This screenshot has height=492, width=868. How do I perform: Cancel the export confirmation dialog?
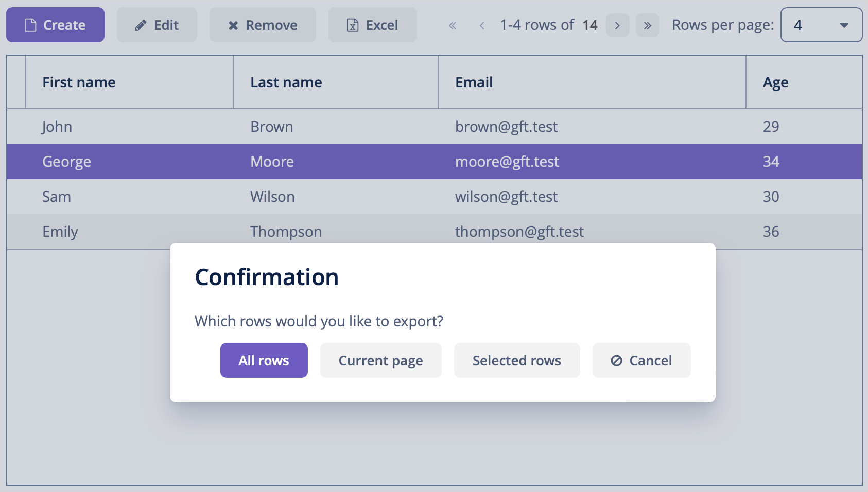pyautogui.click(x=641, y=360)
